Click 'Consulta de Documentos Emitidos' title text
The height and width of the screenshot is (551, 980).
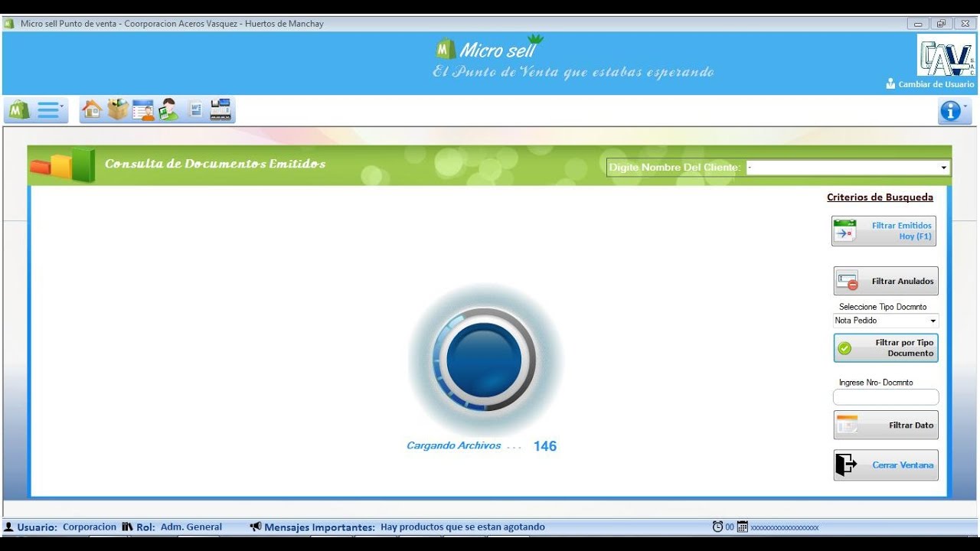click(215, 164)
